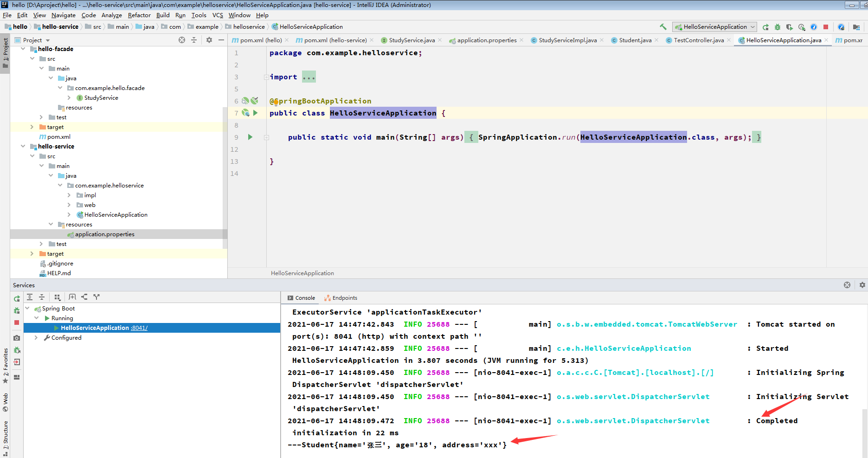Expand the impl package node
This screenshot has width=868, height=458.
point(69,195)
